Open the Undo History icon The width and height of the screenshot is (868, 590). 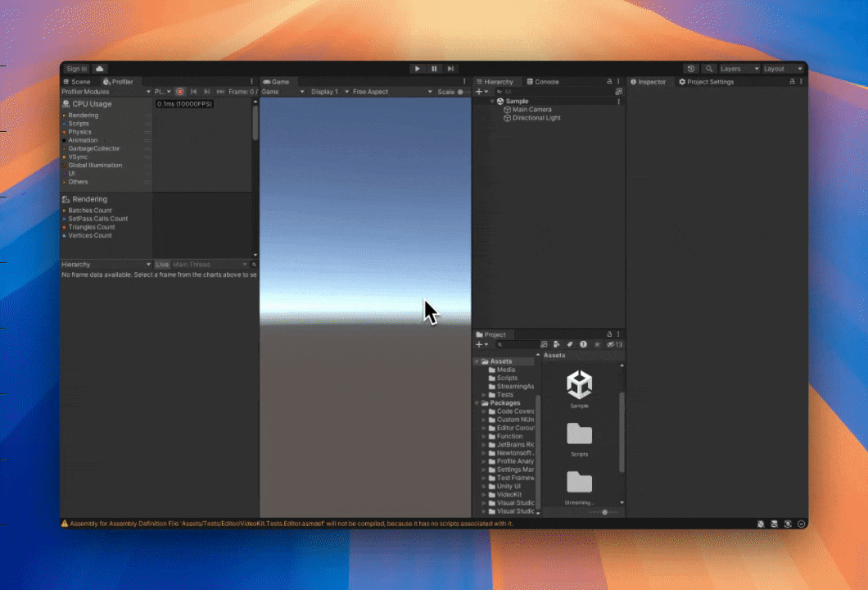point(691,69)
